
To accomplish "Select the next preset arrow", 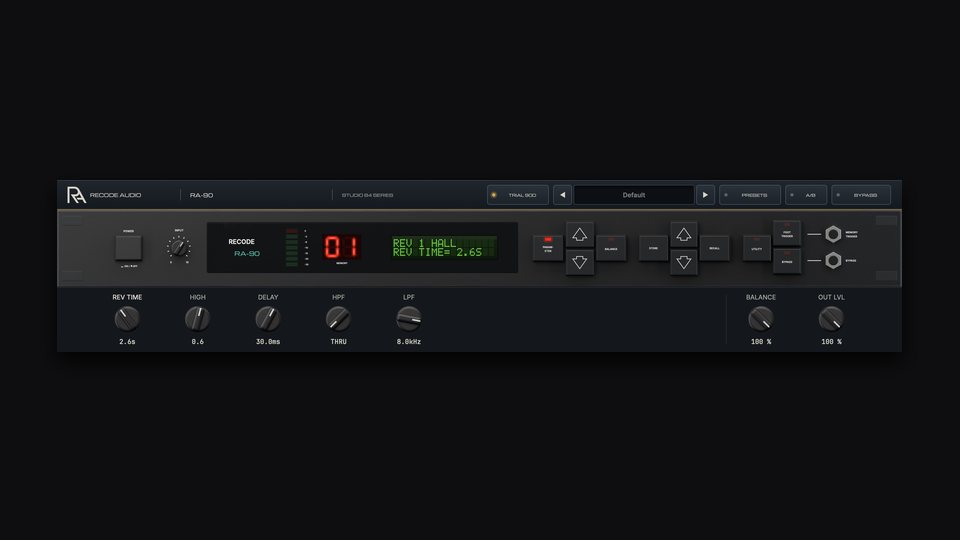I will tap(705, 195).
